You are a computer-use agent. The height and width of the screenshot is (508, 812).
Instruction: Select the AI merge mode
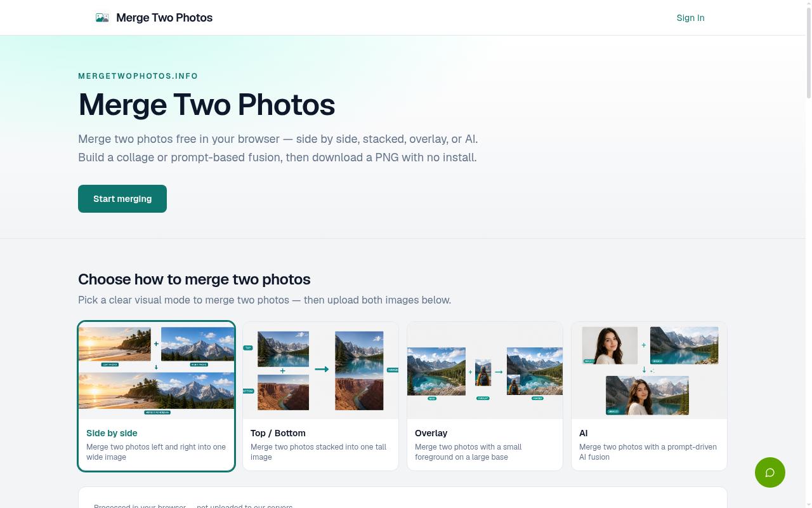click(649, 396)
